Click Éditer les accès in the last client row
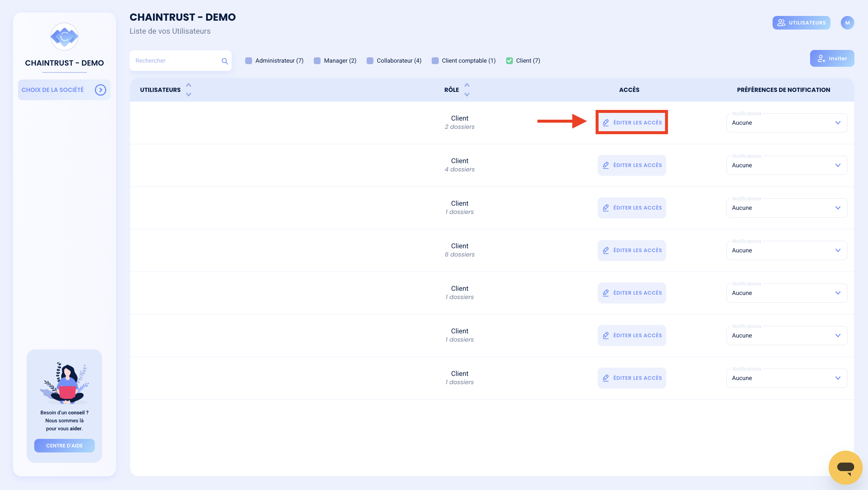 [x=632, y=378]
